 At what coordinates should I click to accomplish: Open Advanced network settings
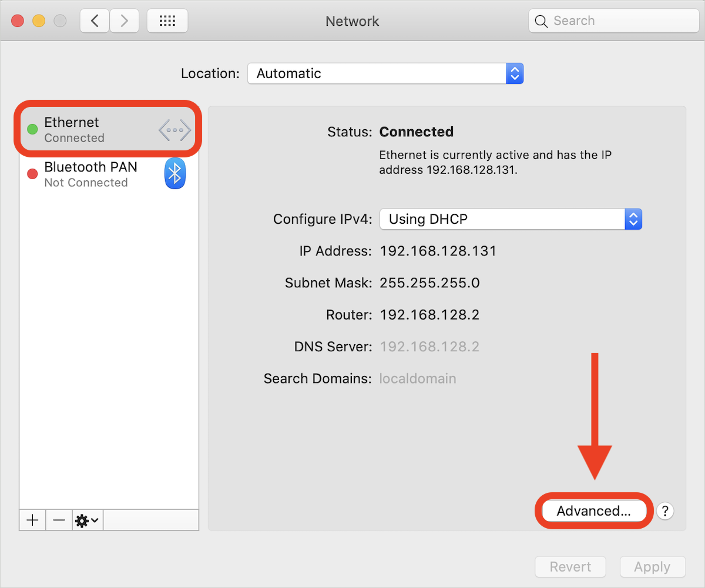click(593, 511)
